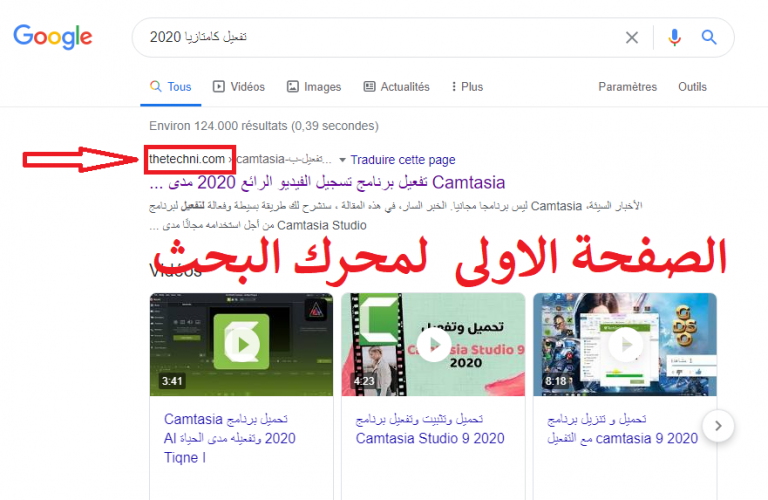768x500 pixels.
Task: Click Traduire cette page link
Action: (402, 160)
